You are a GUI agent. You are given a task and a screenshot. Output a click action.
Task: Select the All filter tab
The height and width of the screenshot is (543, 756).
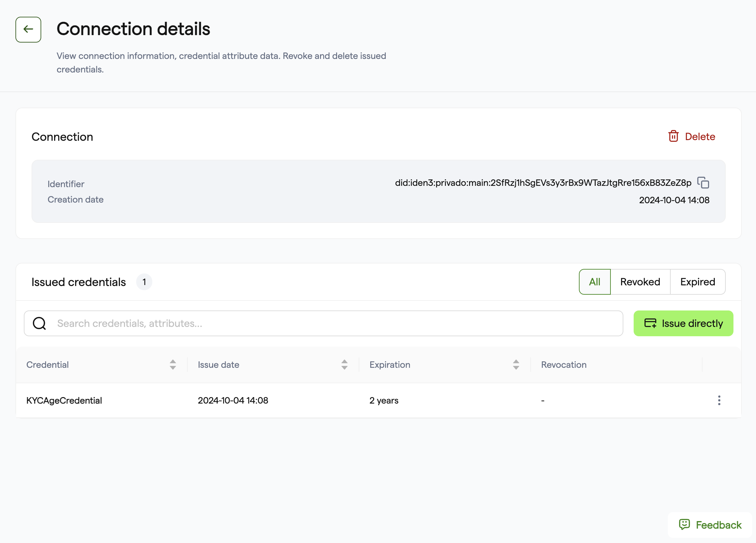tap(595, 282)
